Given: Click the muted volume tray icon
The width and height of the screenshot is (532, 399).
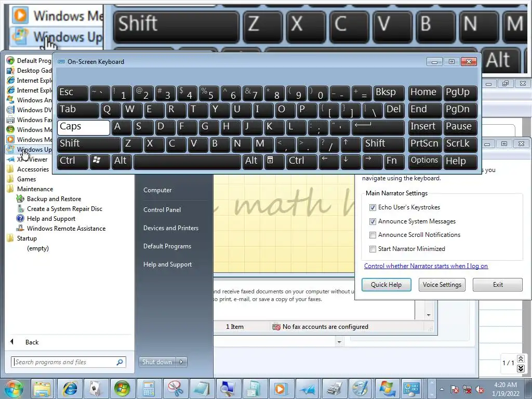Looking at the screenshot, I should [480, 389].
